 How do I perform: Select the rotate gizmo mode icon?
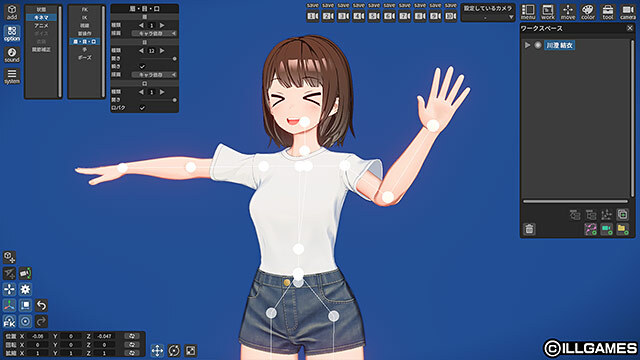(174, 351)
